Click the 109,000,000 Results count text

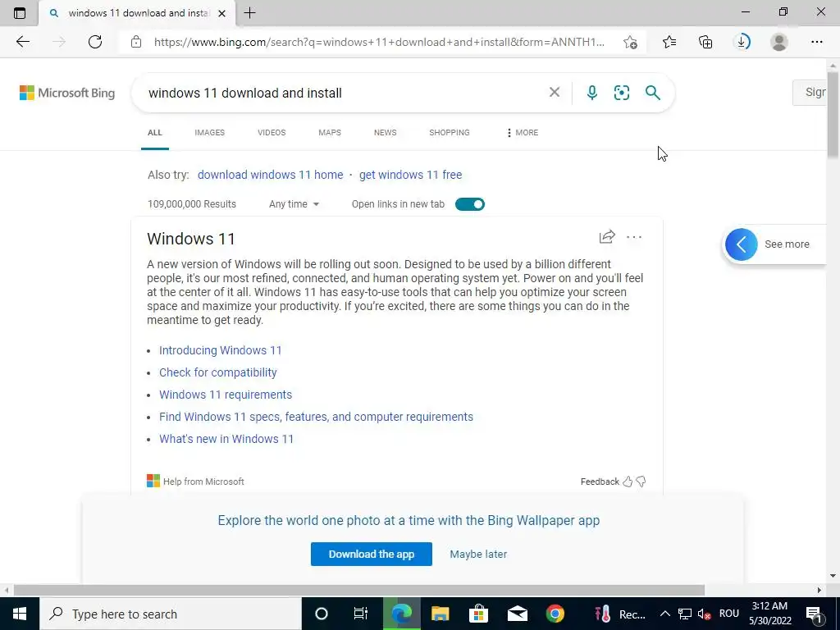point(192,204)
